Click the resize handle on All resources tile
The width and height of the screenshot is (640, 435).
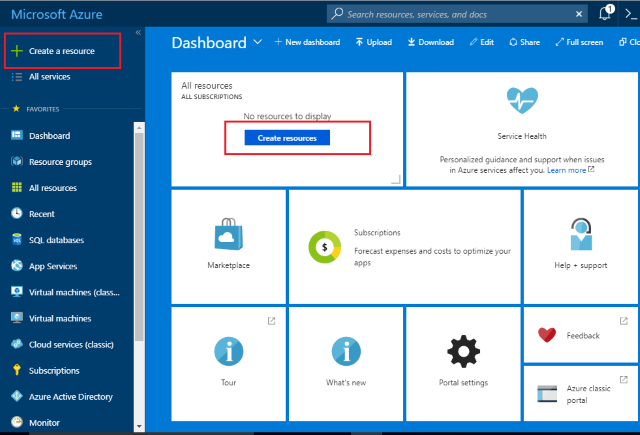(x=396, y=179)
